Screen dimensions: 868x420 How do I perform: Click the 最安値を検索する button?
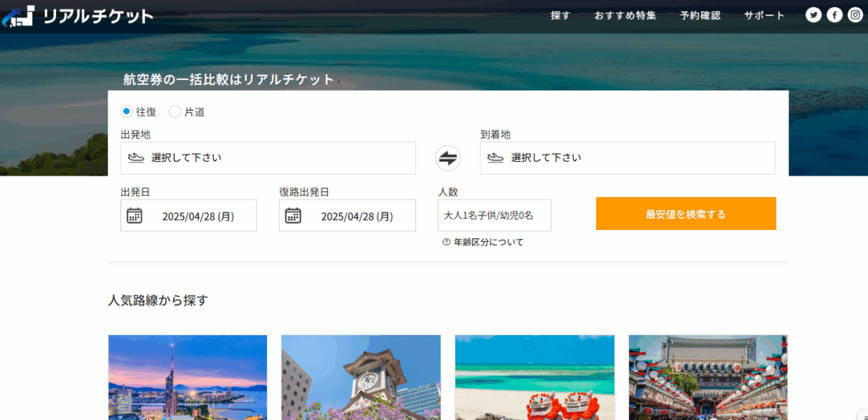pyautogui.click(x=686, y=214)
